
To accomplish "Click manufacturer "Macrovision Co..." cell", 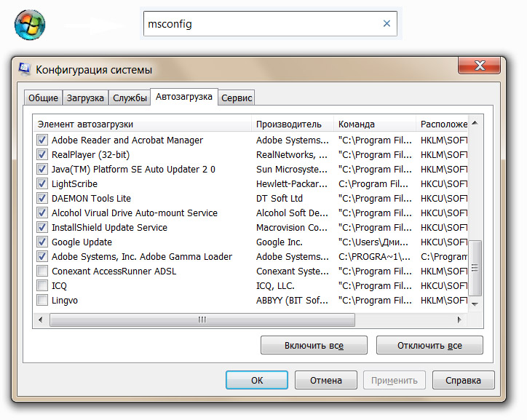I will tap(291, 228).
